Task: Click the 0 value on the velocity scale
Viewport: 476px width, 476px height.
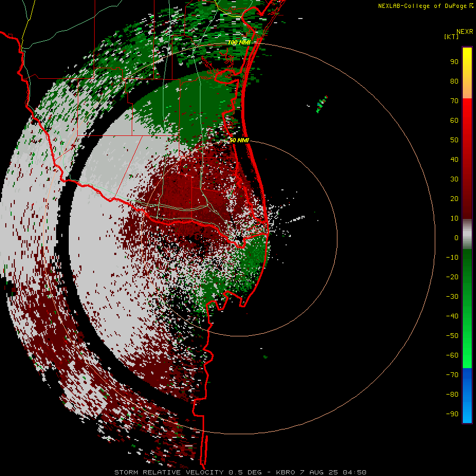Action: click(456, 237)
